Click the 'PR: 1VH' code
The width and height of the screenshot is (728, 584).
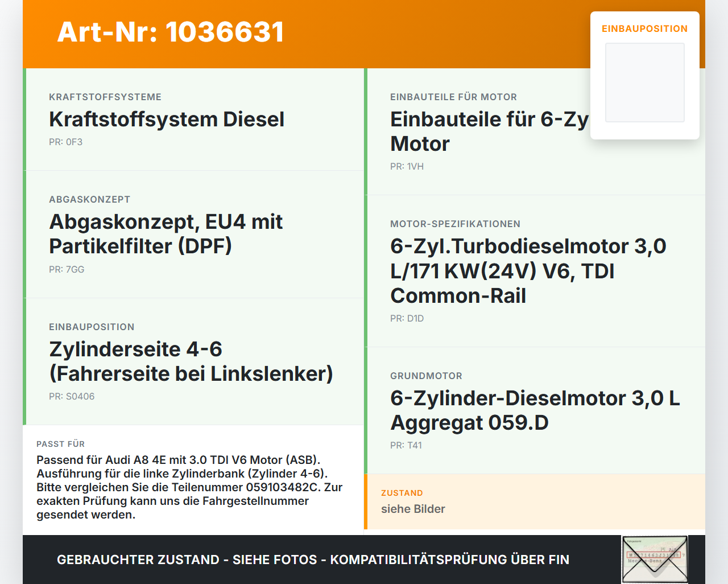pyautogui.click(x=407, y=167)
